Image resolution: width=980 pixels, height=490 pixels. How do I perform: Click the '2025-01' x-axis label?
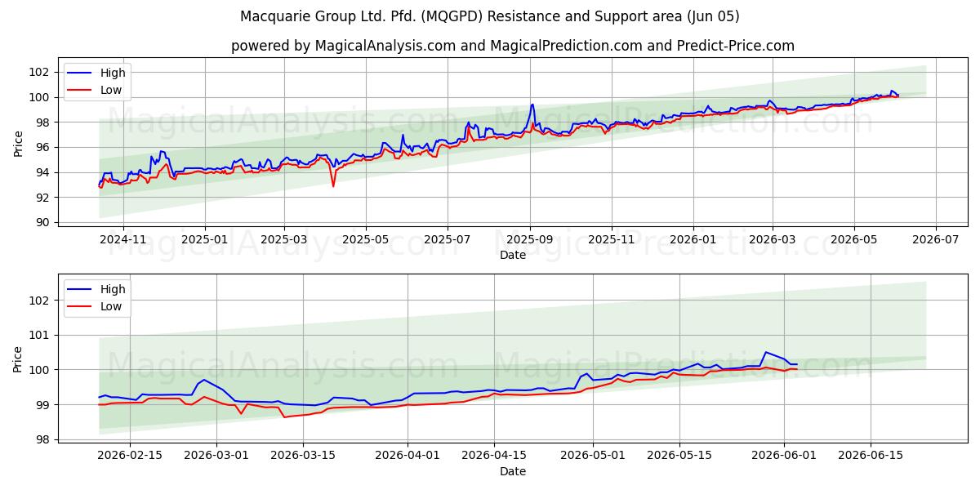point(204,240)
